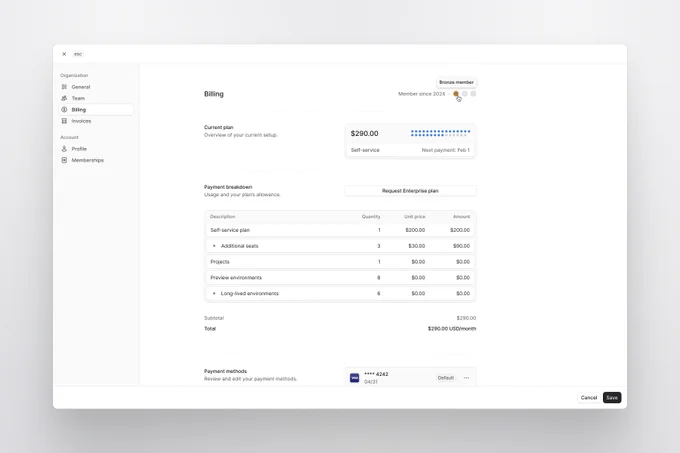Expand the Additional seats row
Image resolution: width=680 pixels, height=453 pixels.
214,246
